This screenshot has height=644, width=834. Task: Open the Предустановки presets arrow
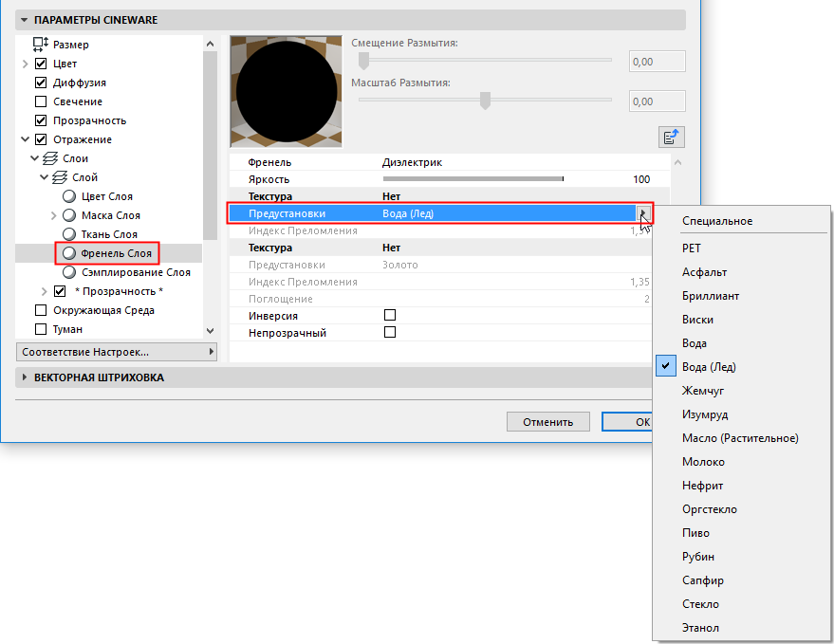click(643, 213)
